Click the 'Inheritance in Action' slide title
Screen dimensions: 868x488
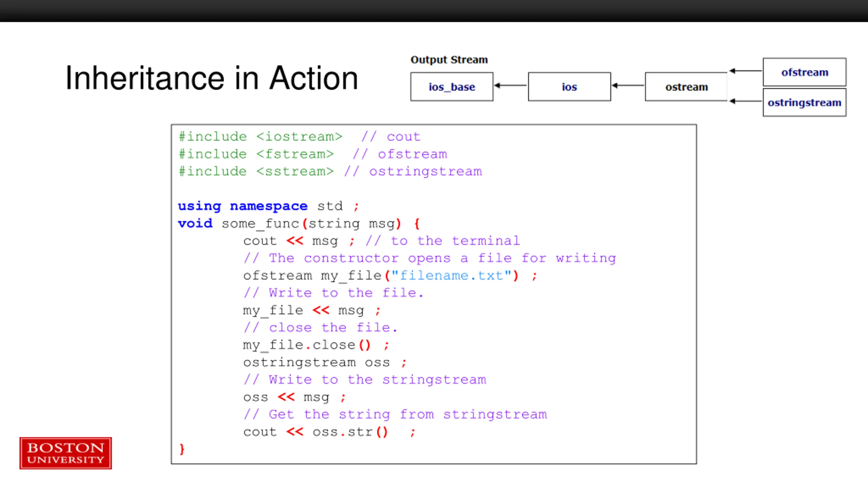coord(212,78)
